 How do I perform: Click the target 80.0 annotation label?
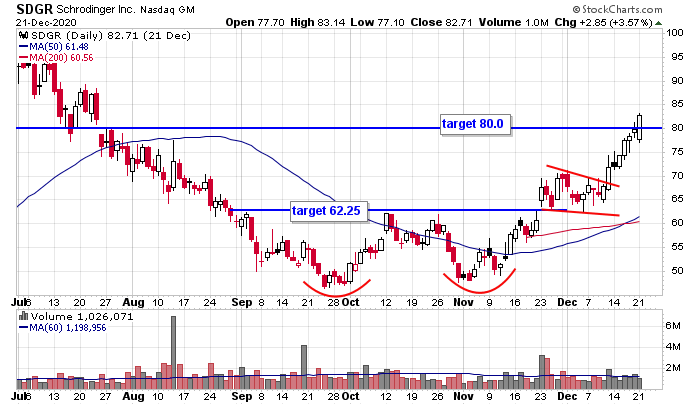coord(475,124)
